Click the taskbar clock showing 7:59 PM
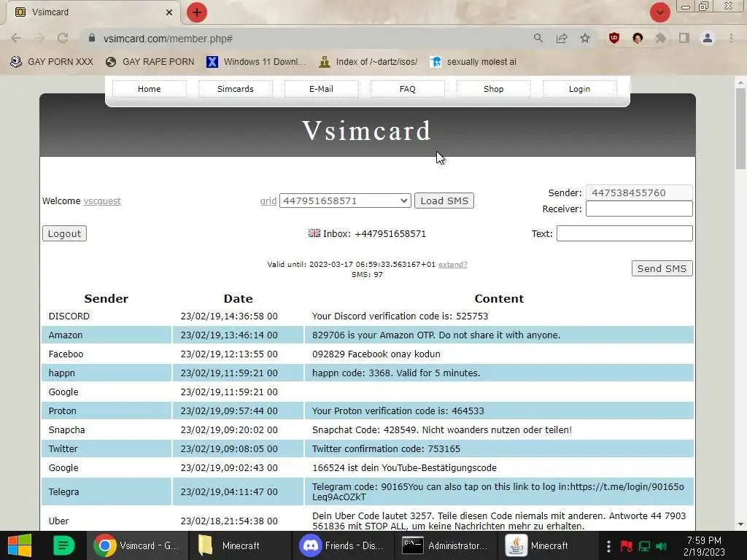747x560 pixels. pos(704,545)
